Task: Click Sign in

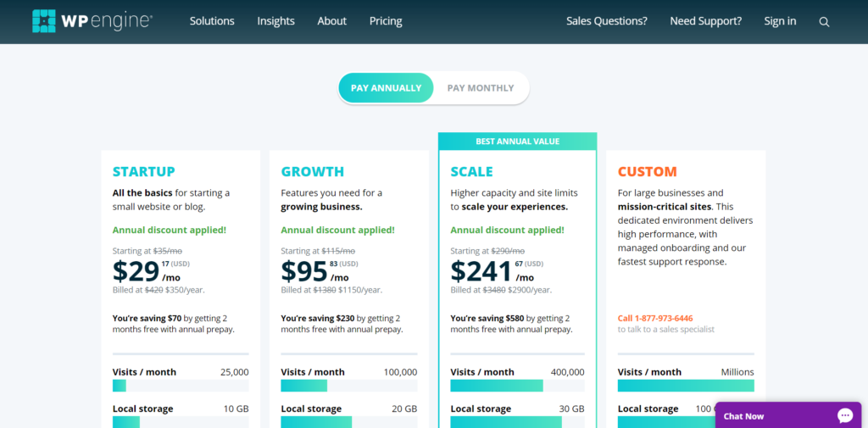Action: click(x=780, y=21)
